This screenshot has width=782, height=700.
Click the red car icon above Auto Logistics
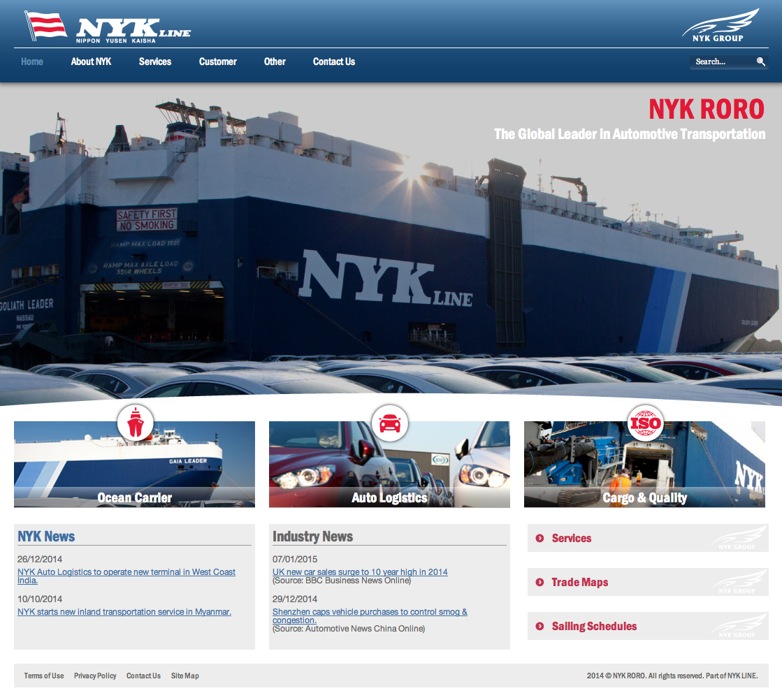coord(390,423)
